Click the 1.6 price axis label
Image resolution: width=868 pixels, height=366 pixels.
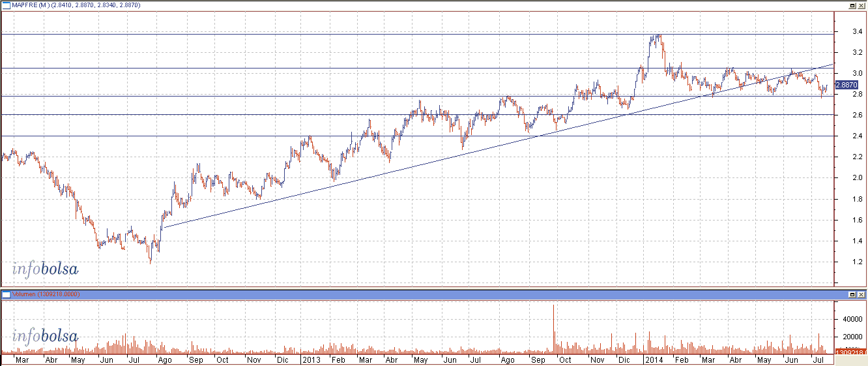[x=856, y=220]
